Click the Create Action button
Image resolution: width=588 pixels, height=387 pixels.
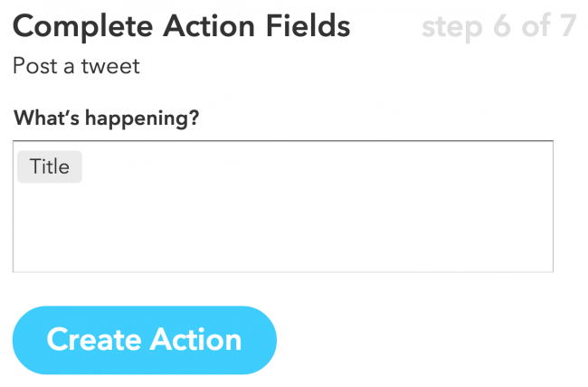click(x=144, y=340)
